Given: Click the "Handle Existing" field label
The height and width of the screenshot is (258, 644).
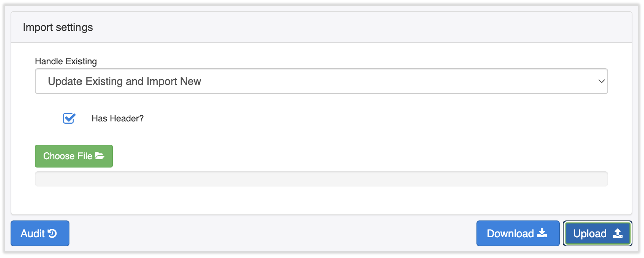Looking at the screenshot, I should pyautogui.click(x=65, y=61).
